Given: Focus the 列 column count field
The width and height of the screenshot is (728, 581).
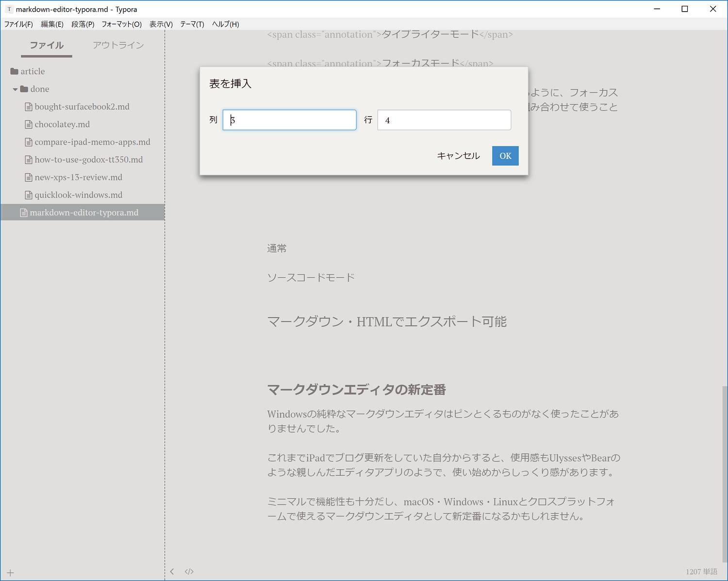Looking at the screenshot, I should click(289, 120).
